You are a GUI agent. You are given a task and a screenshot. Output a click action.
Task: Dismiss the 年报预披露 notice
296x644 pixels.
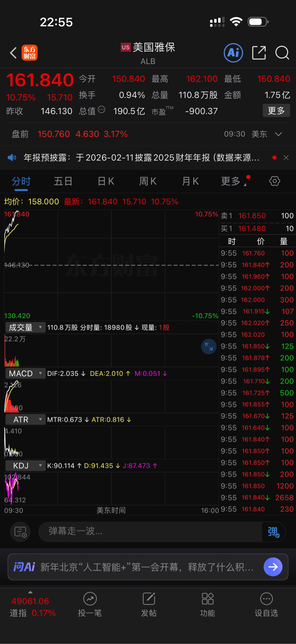click(286, 157)
